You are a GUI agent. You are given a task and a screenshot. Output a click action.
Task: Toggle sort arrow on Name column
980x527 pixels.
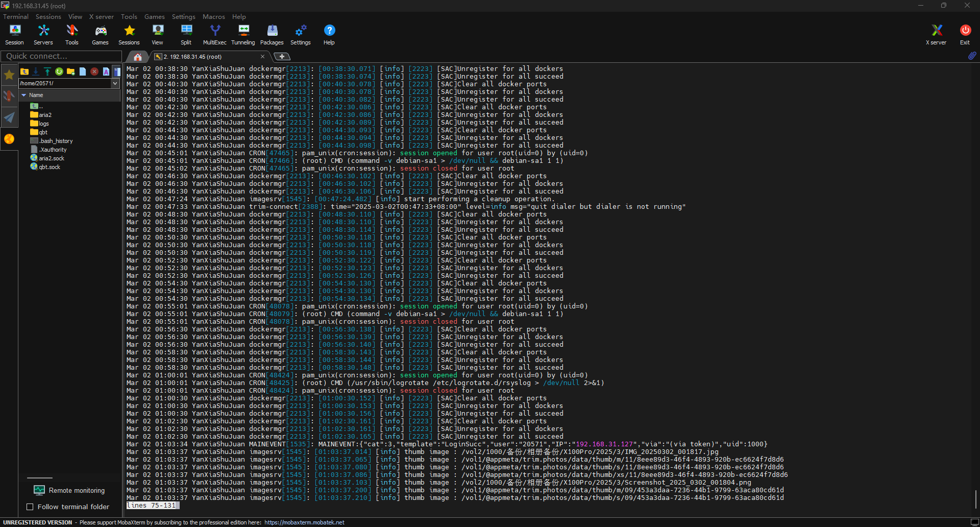pos(23,95)
